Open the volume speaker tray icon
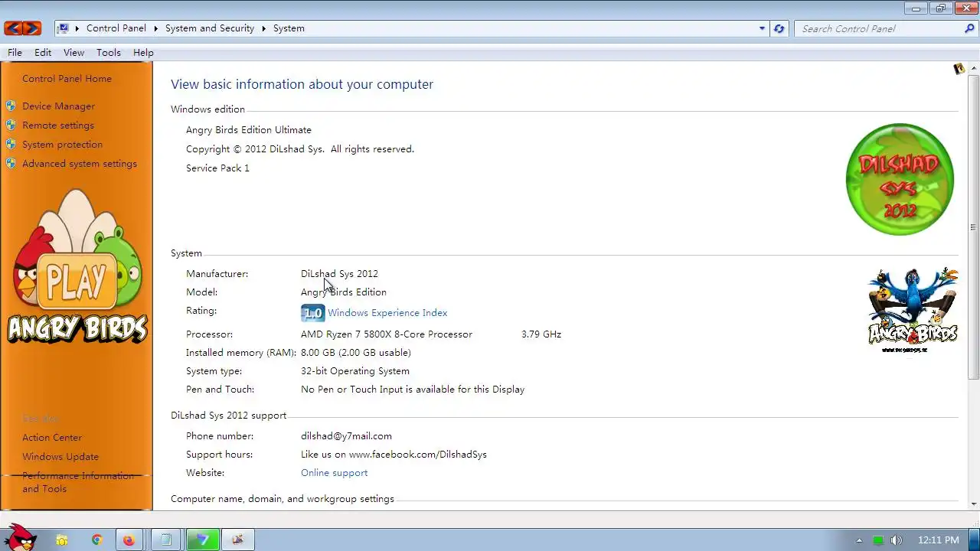980x551 pixels. pos(896,540)
